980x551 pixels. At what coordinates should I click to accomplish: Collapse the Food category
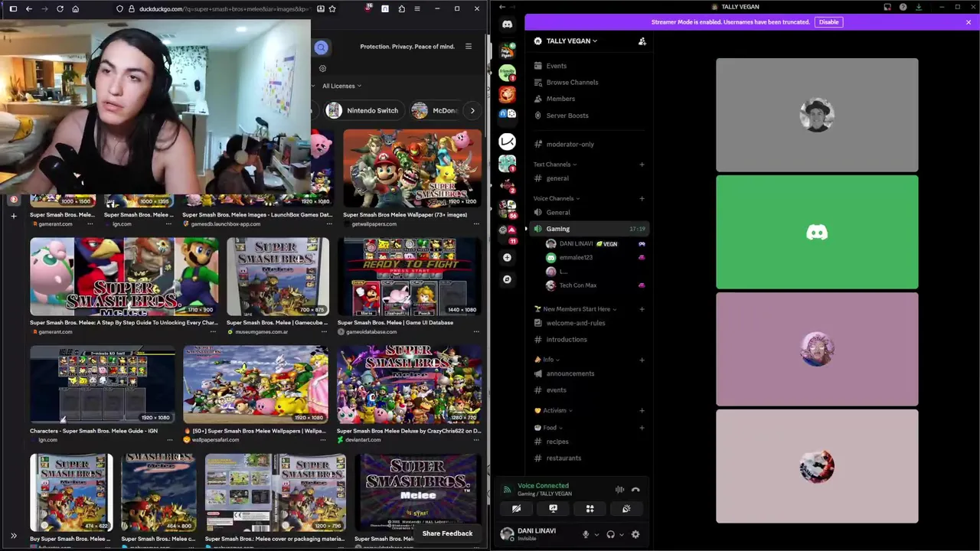click(548, 428)
